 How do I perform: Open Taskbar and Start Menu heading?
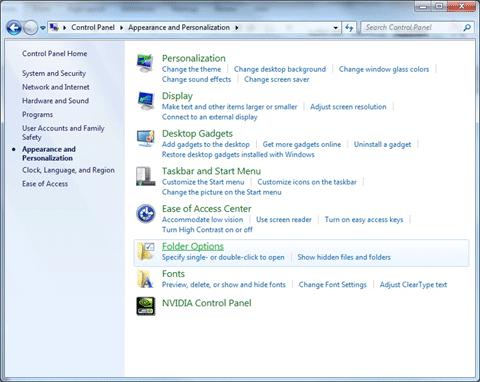(x=211, y=171)
